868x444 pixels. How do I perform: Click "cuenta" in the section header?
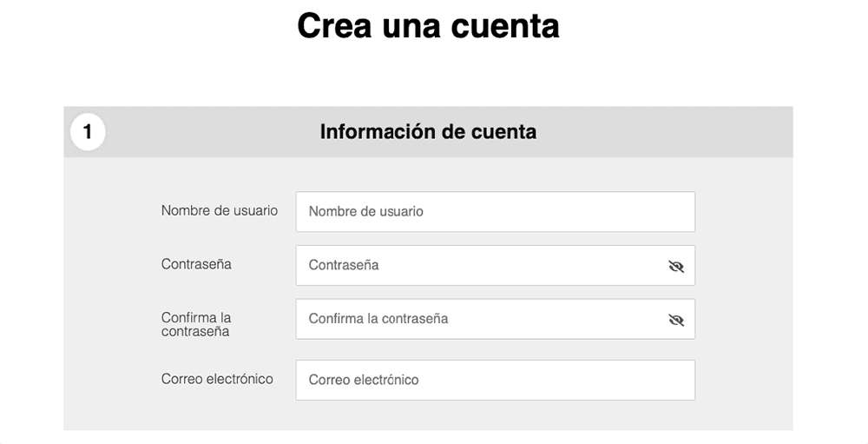(x=503, y=132)
